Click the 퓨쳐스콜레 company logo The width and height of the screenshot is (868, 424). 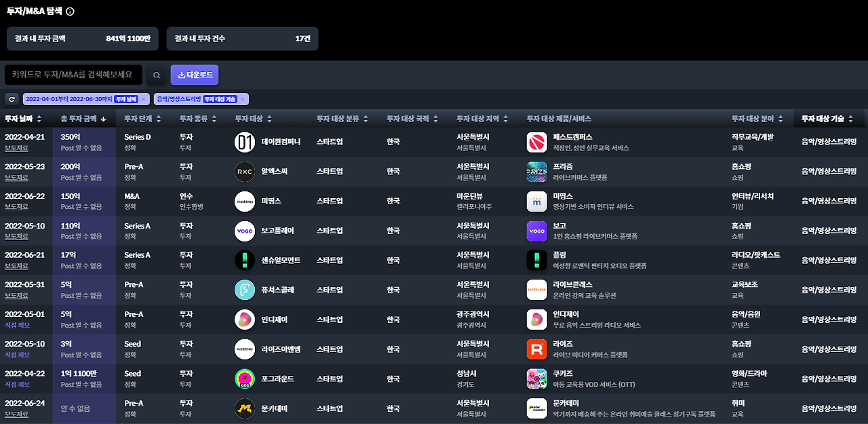(245, 290)
